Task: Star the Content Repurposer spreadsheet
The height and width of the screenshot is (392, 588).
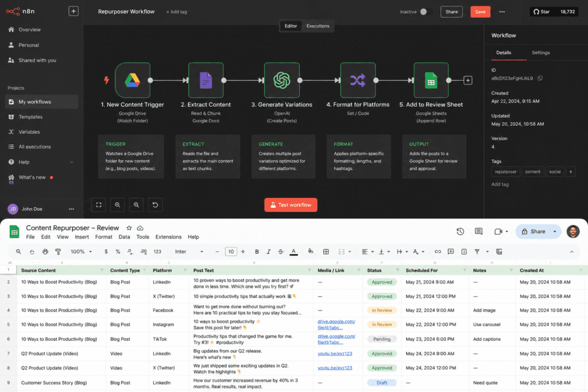Action: [129, 228]
